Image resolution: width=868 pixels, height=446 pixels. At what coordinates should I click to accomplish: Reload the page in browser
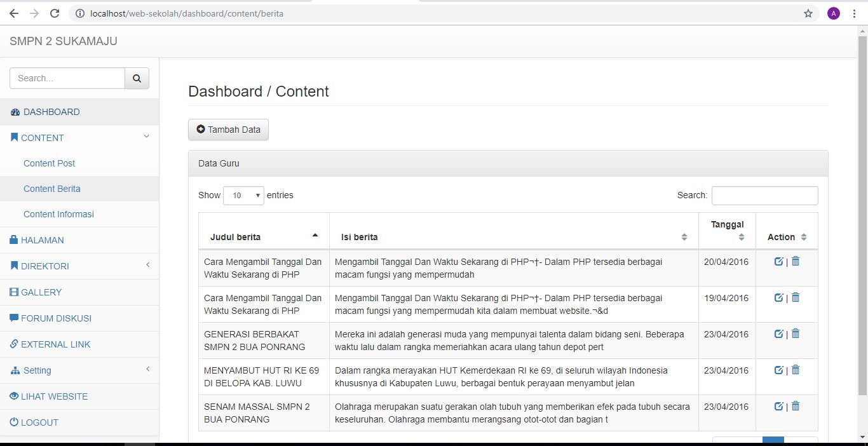tap(55, 13)
